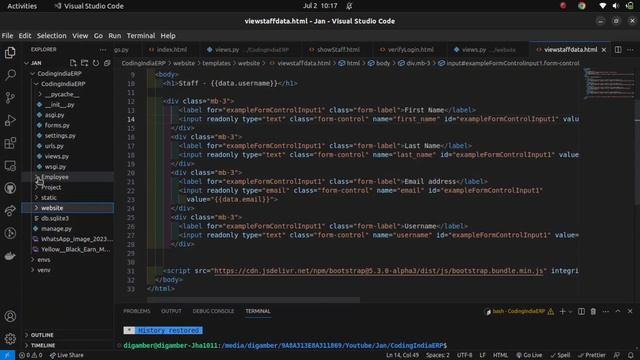Click Prettier in status bar

point(592,355)
